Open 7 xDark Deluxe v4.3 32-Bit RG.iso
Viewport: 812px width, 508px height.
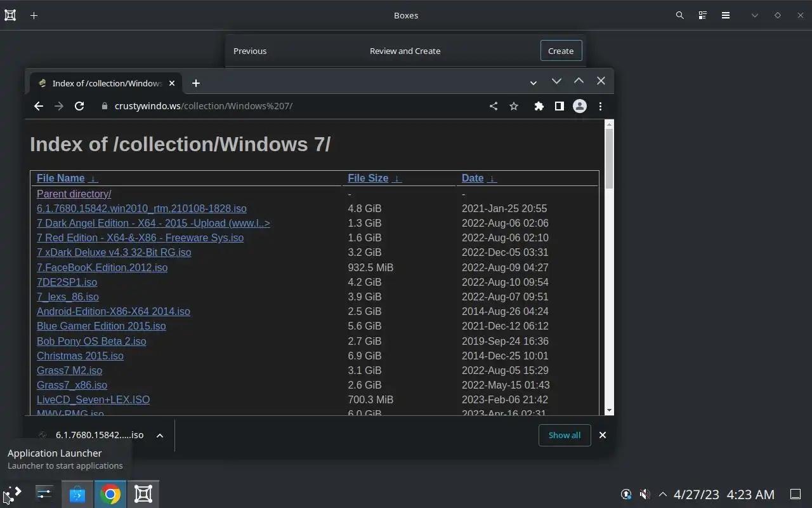click(114, 252)
